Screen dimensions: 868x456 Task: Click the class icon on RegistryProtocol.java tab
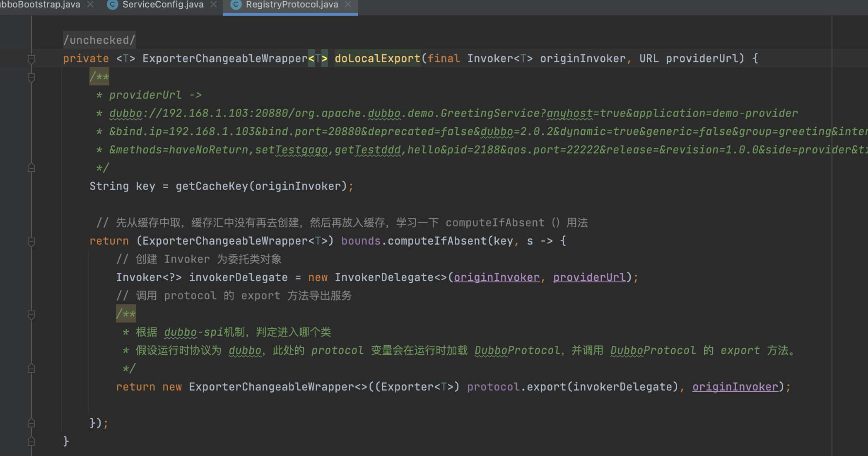(x=236, y=5)
